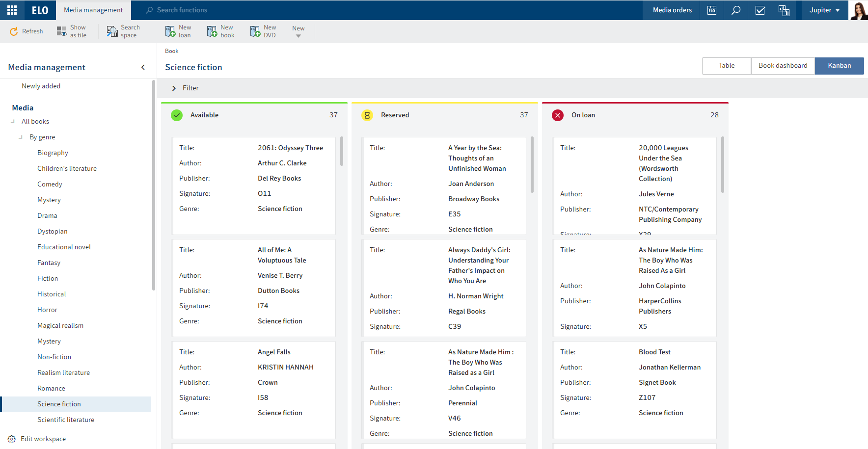Select the Fiction genre
This screenshot has width=868, height=449.
(48, 279)
